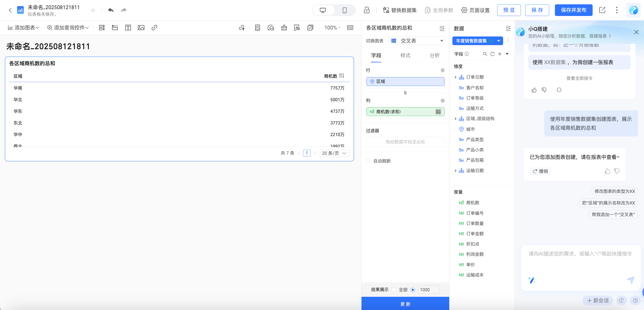Click the favorite star icon
This screenshot has width=644, height=310.
click(93, 10)
